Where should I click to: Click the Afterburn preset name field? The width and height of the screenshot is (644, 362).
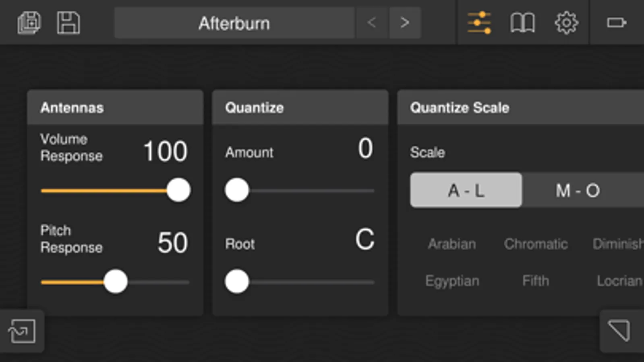point(234,23)
